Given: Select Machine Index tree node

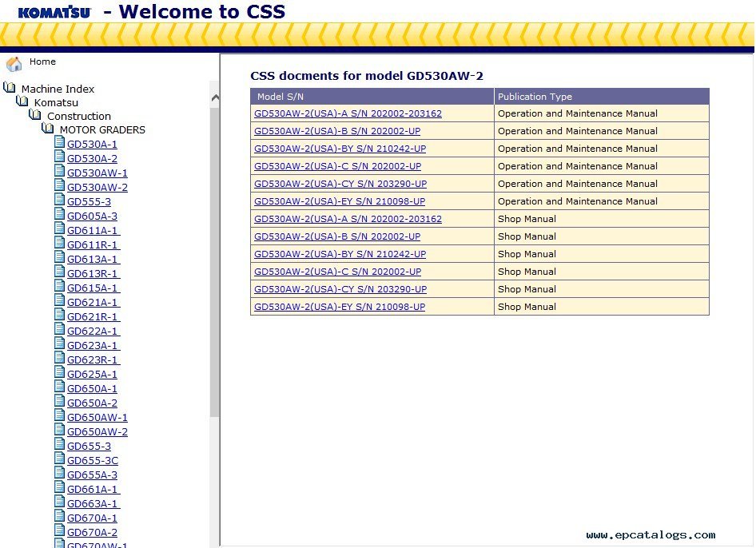Looking at the screenshot, I should [x=58, y=89].
